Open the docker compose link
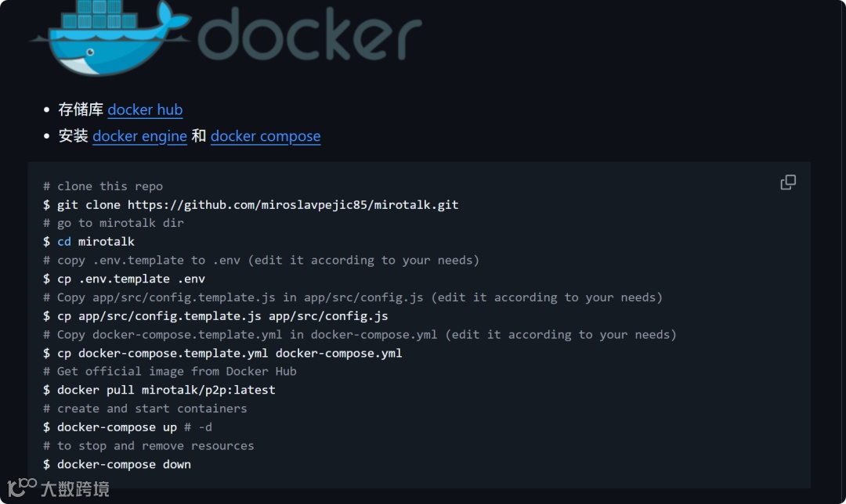 coord(266,136)
